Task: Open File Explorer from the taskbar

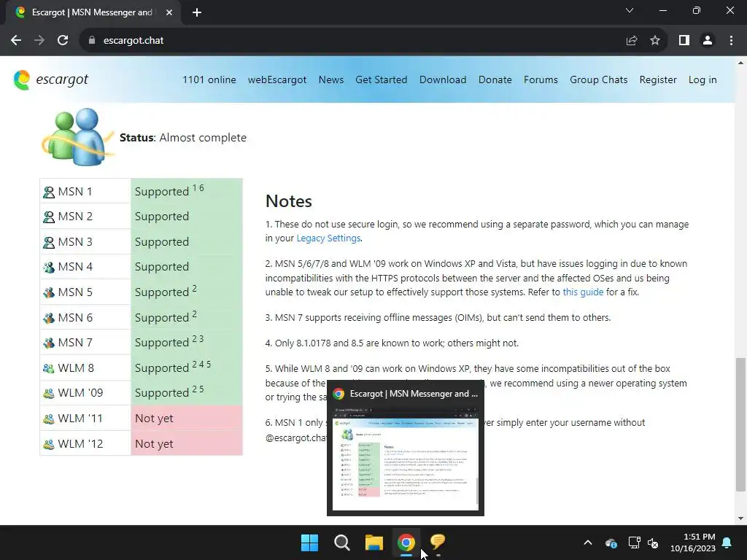Action: pyautogui.click(x=374, y=542)
